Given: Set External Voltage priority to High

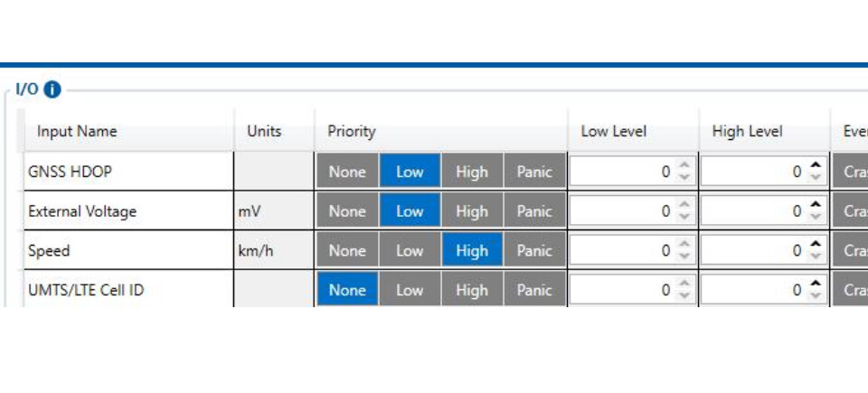Looking at the screenshot, I should pos(472,211).
